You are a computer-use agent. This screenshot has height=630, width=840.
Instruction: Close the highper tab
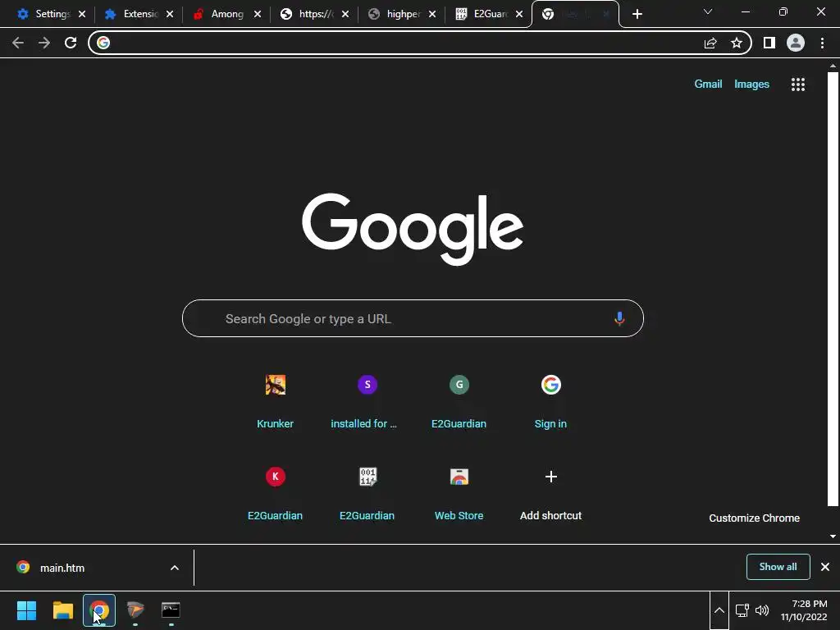pos(432,15)
